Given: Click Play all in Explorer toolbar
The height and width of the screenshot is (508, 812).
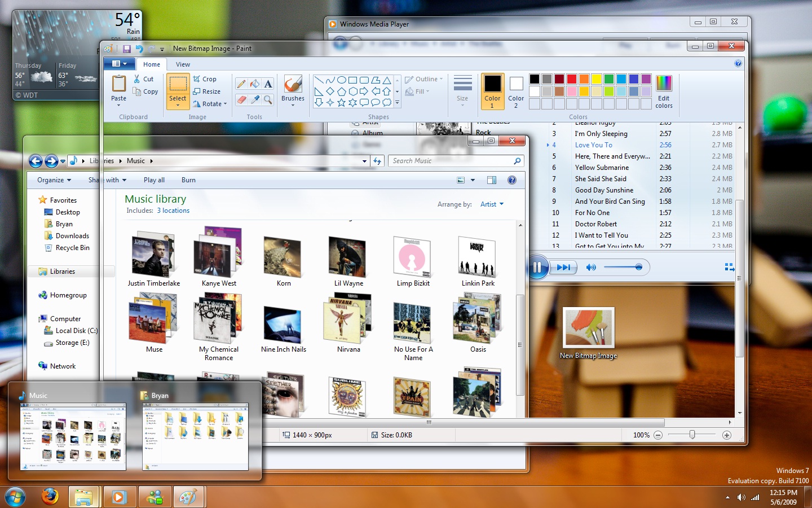Looking at the screenshot, I should pos(154,180).
